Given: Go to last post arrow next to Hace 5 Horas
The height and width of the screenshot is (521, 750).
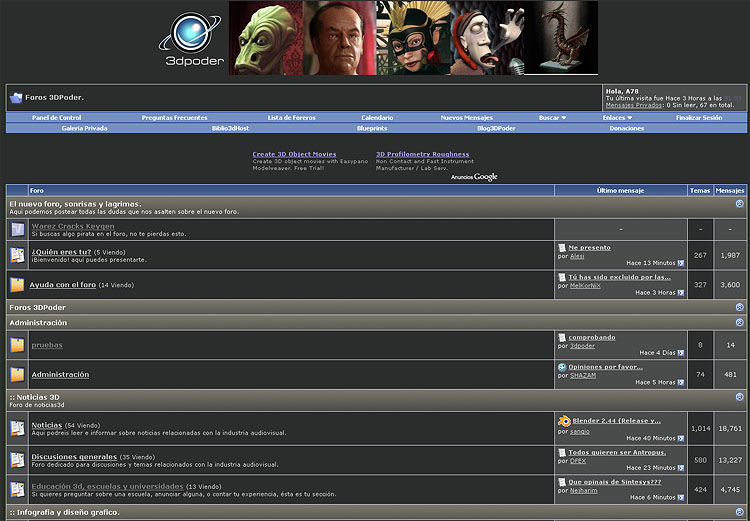Looking at the screenshot, I should point(681,383).
